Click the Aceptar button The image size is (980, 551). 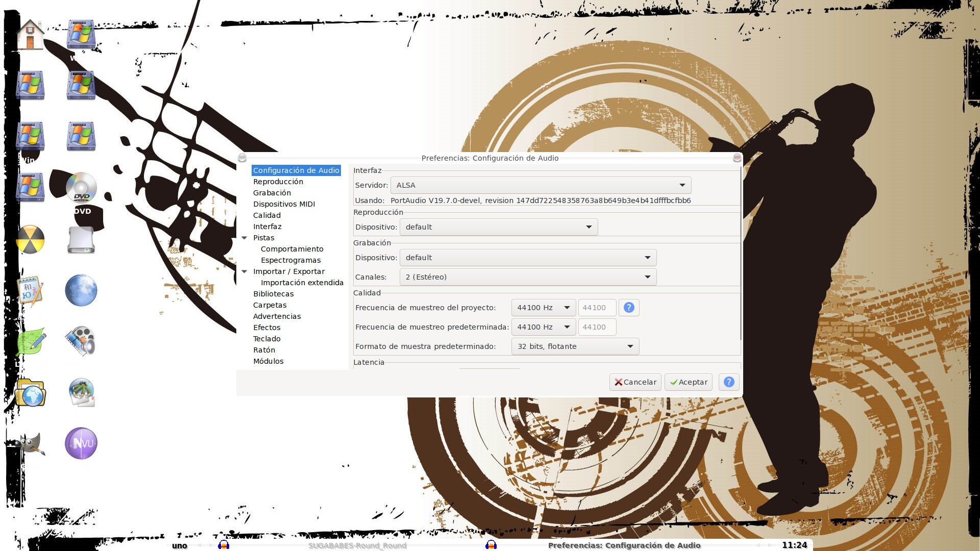pyautogui.click(x=688, y=382)
